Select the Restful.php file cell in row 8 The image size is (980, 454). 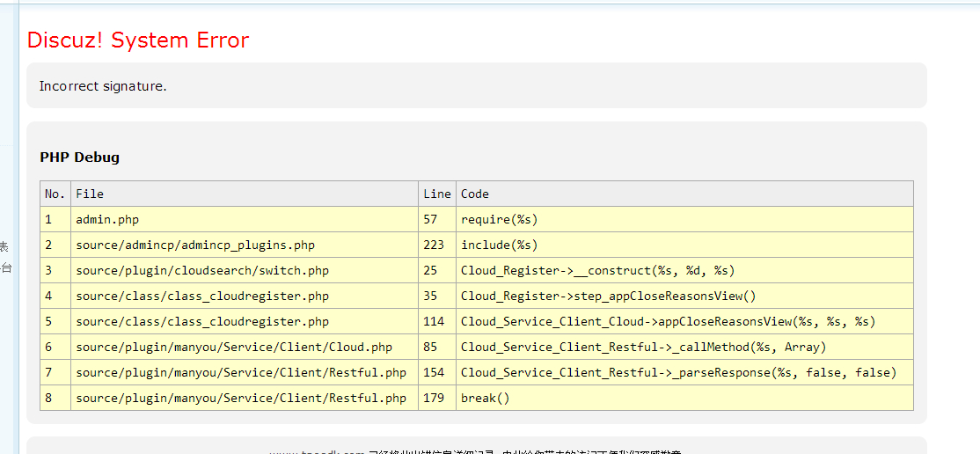pyautogui.click(x=245, y=398)
